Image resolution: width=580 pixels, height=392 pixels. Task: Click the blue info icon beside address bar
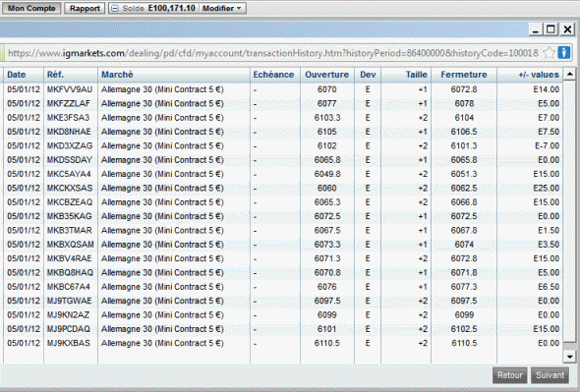pos(564,52)
